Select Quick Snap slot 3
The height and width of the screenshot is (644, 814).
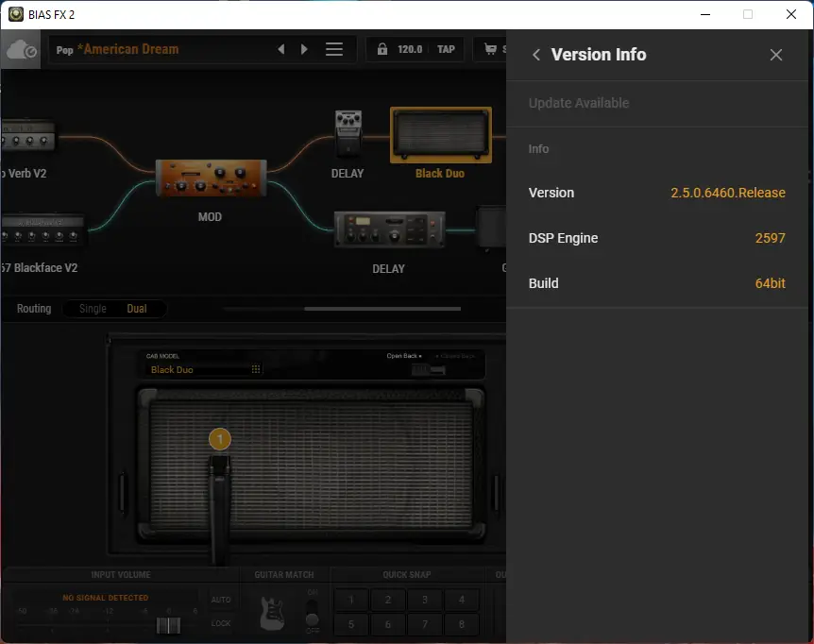pos(425,600)
